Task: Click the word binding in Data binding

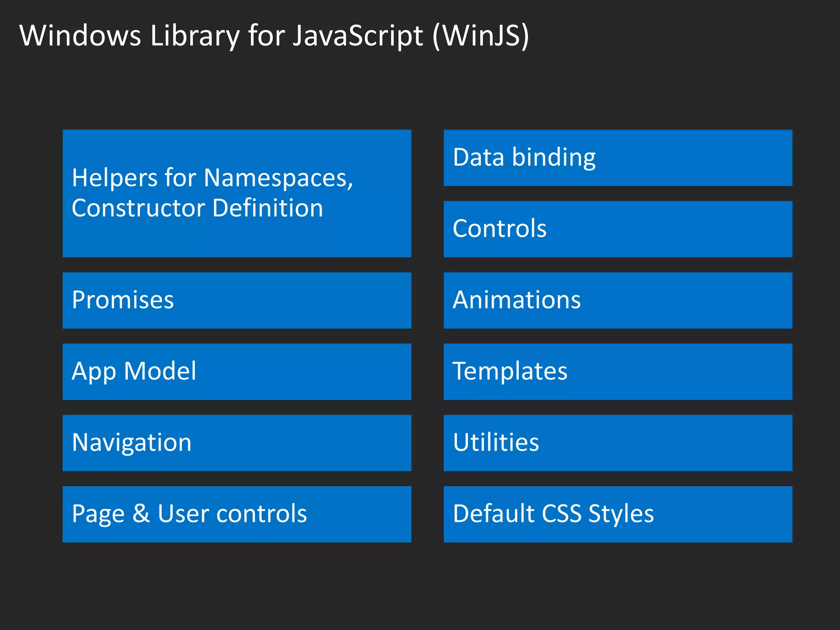Action: tap(553, 157)
